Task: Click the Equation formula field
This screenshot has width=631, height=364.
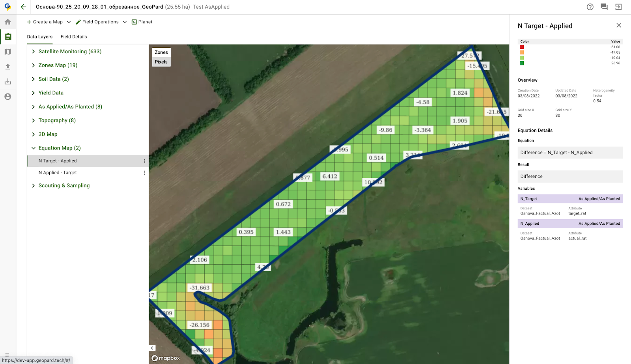Action: tap(570, 153)
